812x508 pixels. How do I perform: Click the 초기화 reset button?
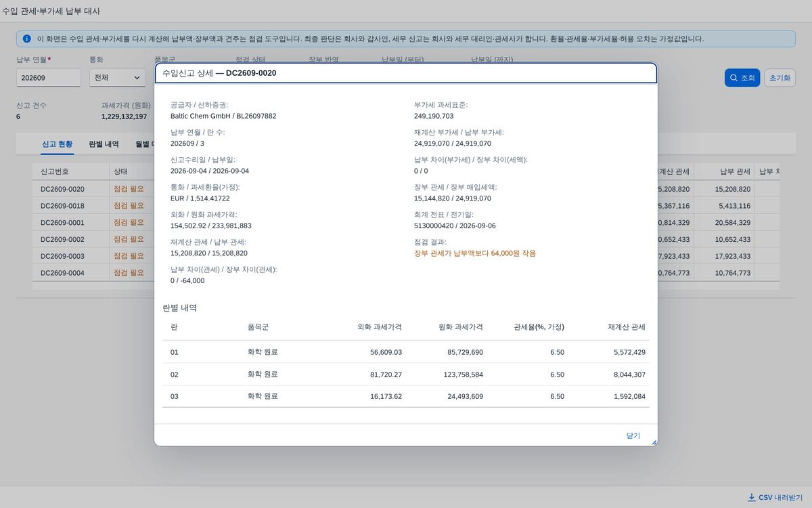pyautogui.click(x=779, y=78)
